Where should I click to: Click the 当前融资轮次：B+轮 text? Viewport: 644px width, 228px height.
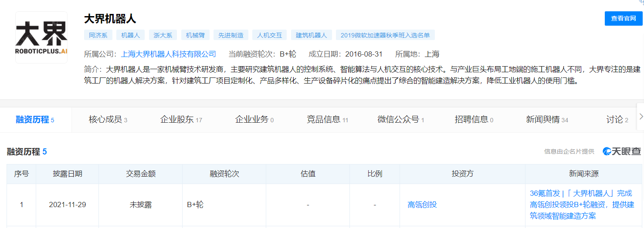(262, 54)
